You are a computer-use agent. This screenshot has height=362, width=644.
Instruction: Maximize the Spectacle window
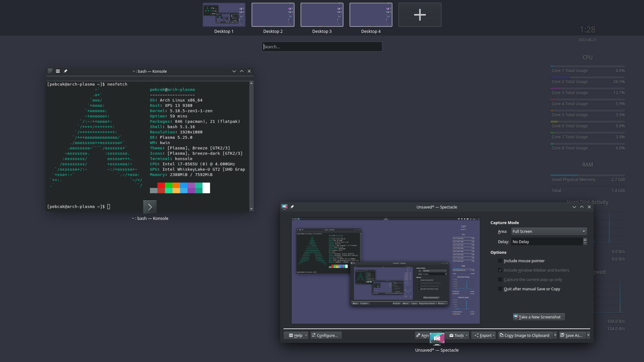[x=582, y=207]
